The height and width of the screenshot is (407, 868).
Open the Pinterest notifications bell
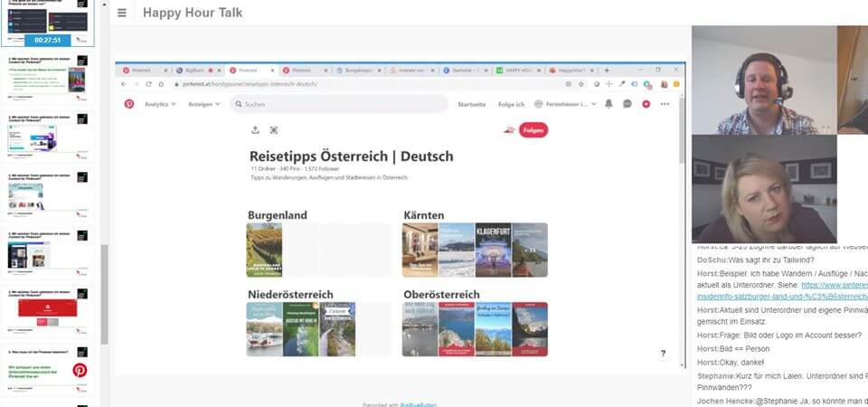coord(609,103)
